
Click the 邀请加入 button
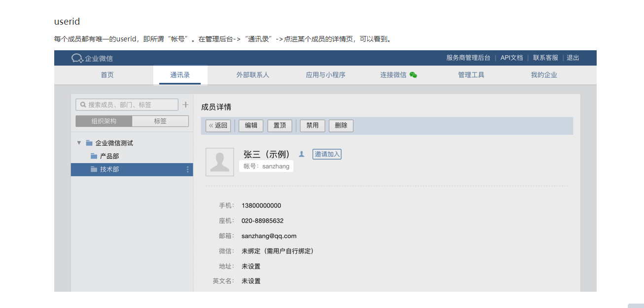(327, 154)
